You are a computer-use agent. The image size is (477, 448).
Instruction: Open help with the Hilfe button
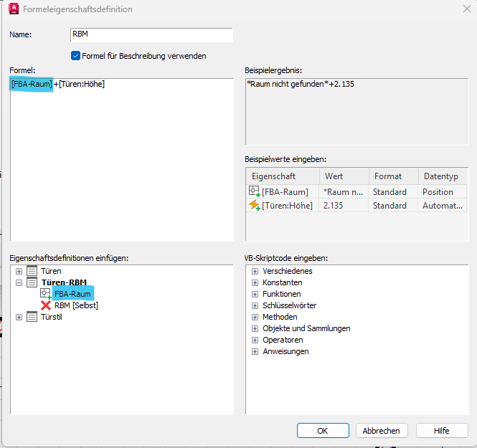441,431
